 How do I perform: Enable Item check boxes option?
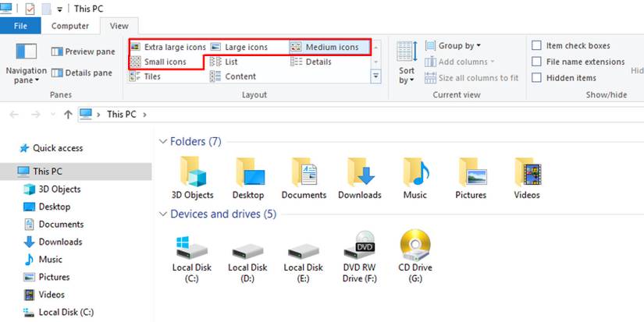click(536, 45)
